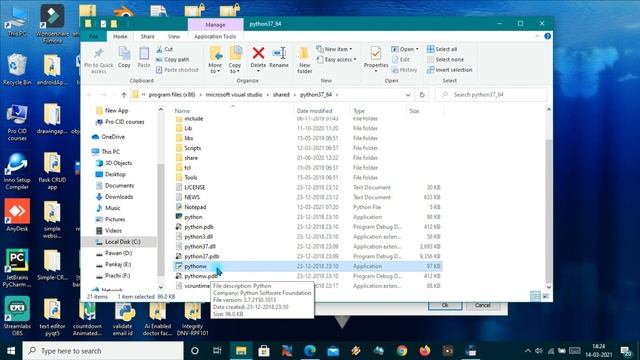Create a New folder from the ribbon

point(304,60)
